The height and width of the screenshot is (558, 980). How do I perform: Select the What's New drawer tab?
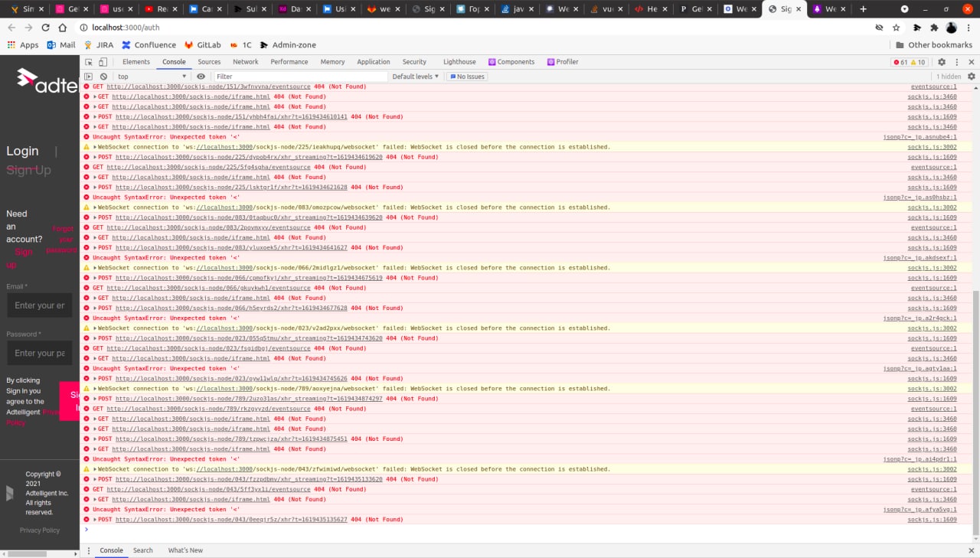185,550
